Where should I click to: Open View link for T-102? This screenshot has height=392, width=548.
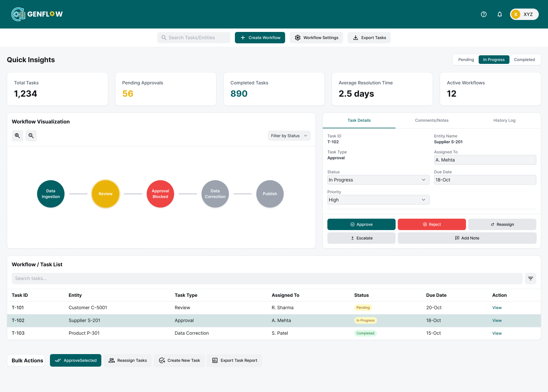[497, 320]
